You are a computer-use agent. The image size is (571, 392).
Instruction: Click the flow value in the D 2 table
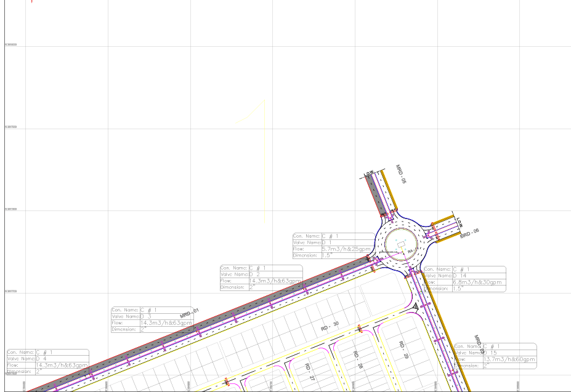click(275, 281)
